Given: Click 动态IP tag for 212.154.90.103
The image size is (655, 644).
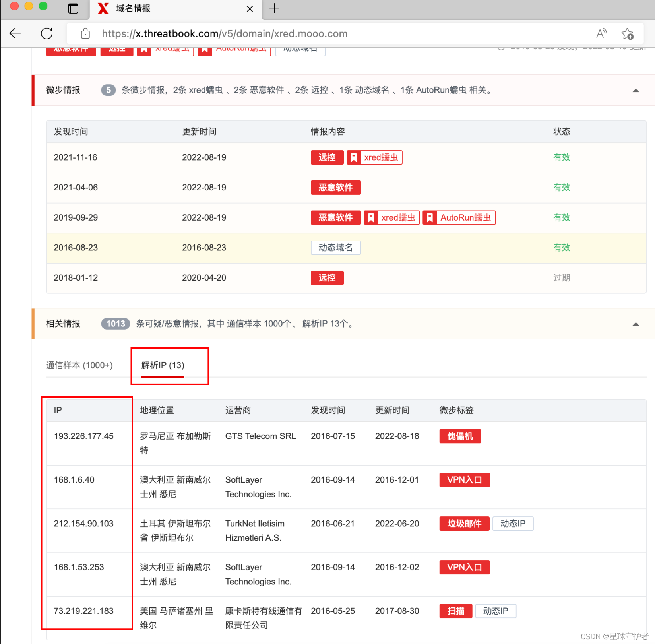Looking at the screenshot, I should (513, 524).
